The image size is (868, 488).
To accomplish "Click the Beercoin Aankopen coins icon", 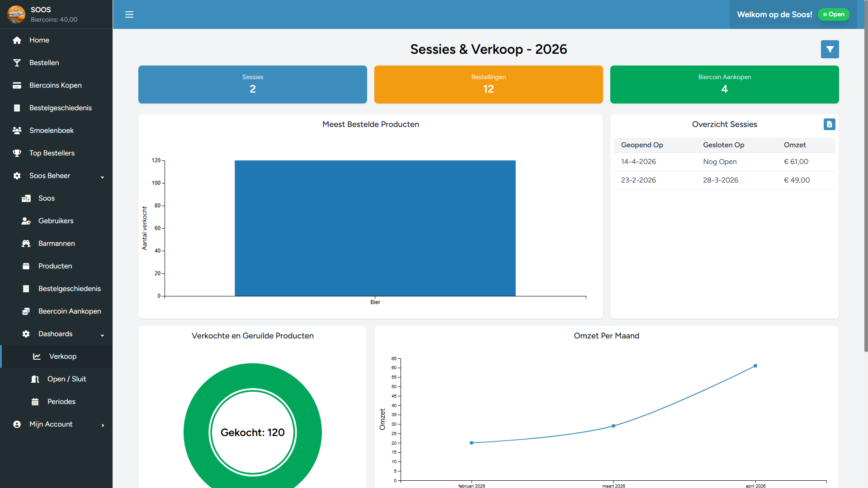I will [26, 311].
